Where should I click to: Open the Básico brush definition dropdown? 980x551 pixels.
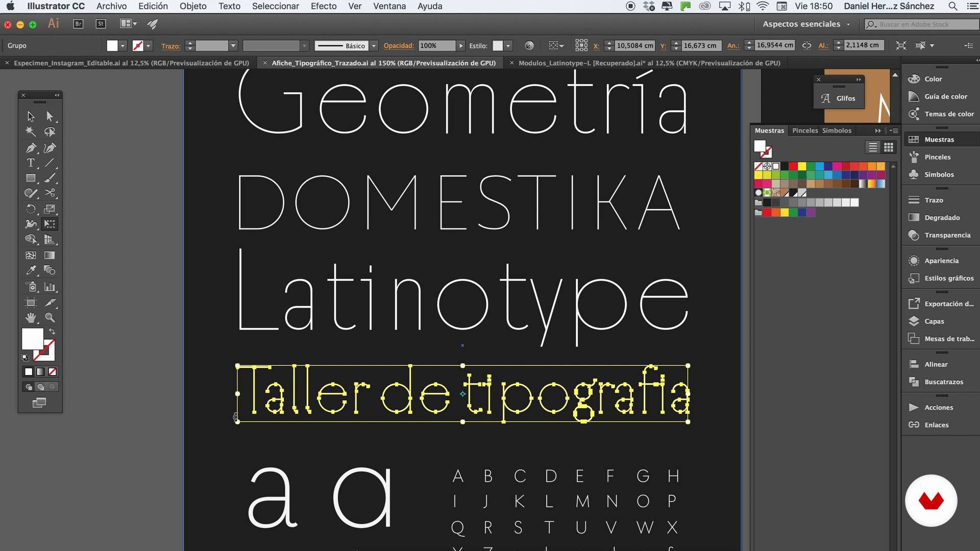coord(374,46)
